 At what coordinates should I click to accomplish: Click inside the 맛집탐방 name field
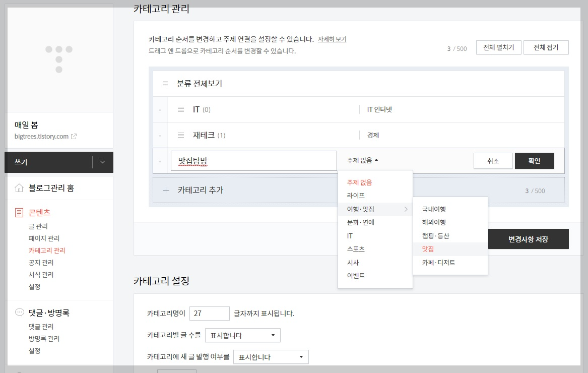(x=252, y=160)
